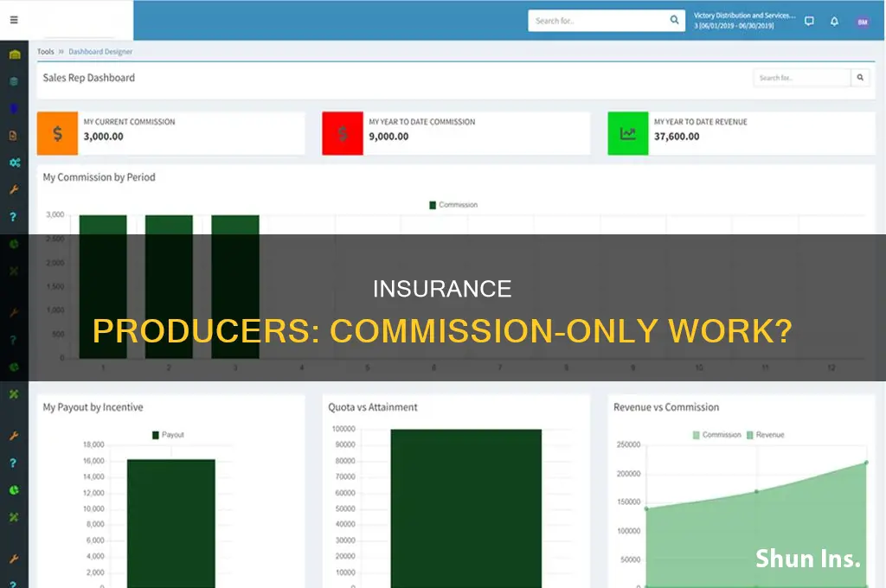Click the 3,000.00 current commission value
This screenshot has height=588, width=886.
click(x=104, y=136)
